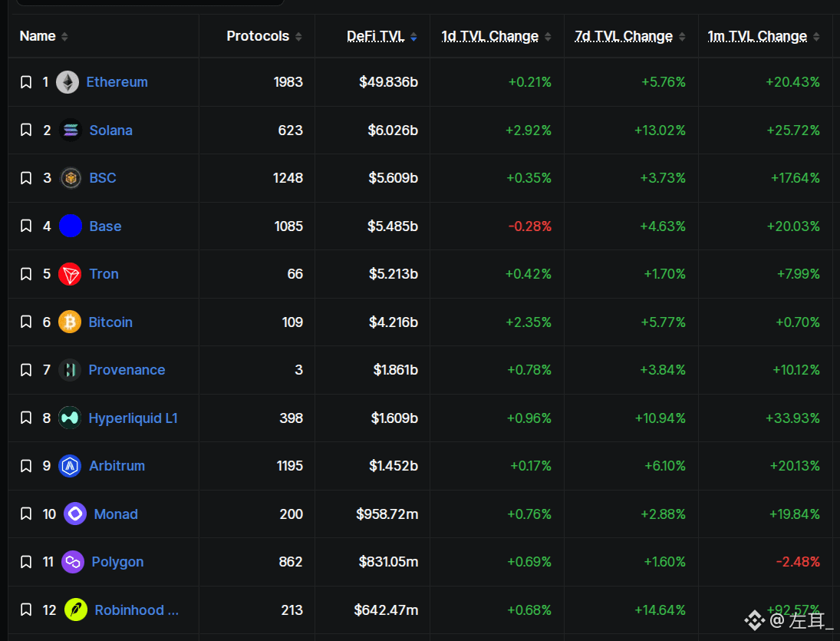Screen dimensions: 840x641
Task: Click Solana 7d change +13.02%
Action: pos(660,131)
